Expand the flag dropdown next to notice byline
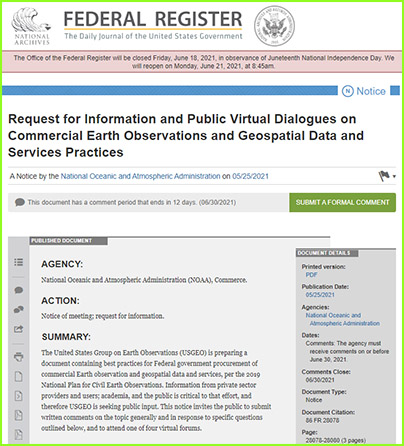The image size is (404, 446). pyautogui.click(x=387, y=176)
